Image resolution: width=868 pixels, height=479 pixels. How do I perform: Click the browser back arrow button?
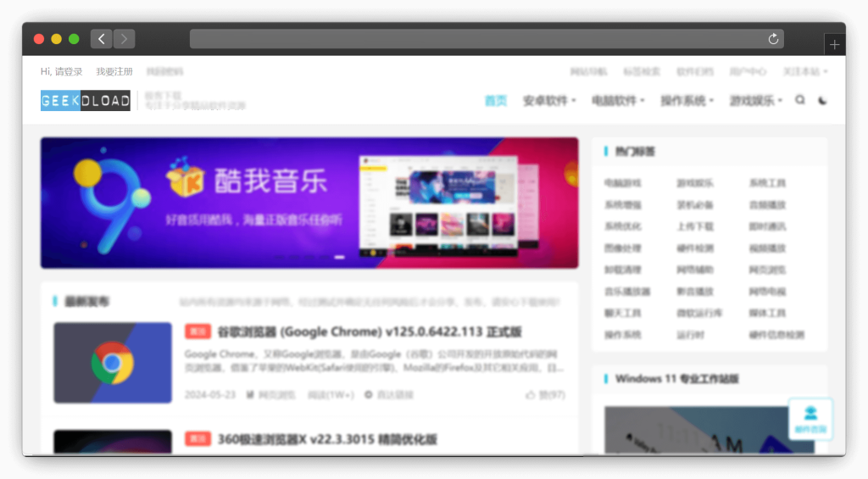click(102, 39)
